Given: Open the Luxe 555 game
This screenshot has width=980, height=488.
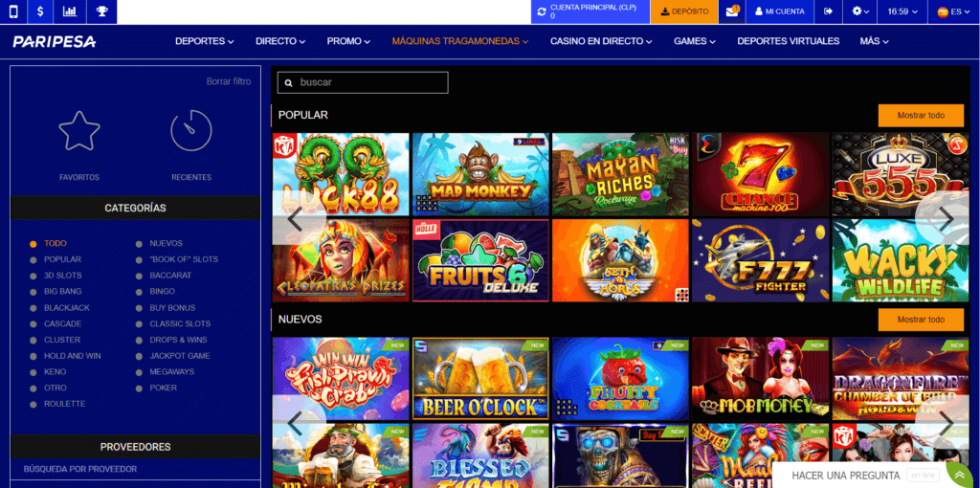Looking at the screenshot, I should [901, 174].
